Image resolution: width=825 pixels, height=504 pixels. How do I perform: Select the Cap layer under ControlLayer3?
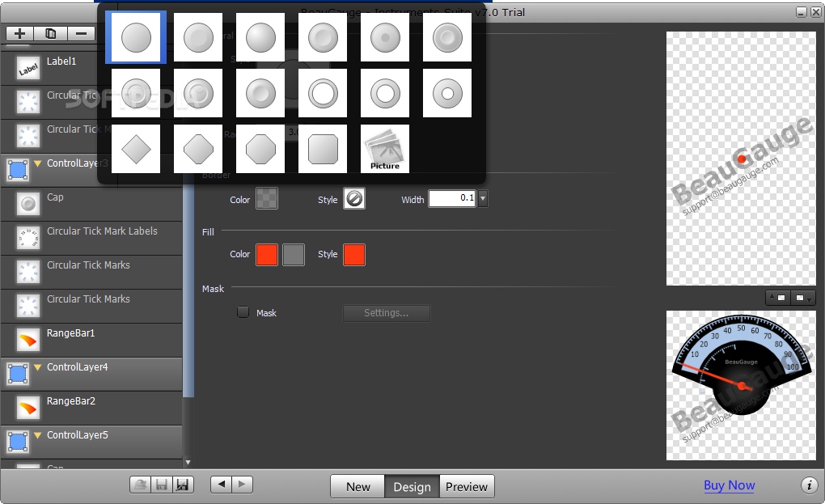tap(91, 204)
